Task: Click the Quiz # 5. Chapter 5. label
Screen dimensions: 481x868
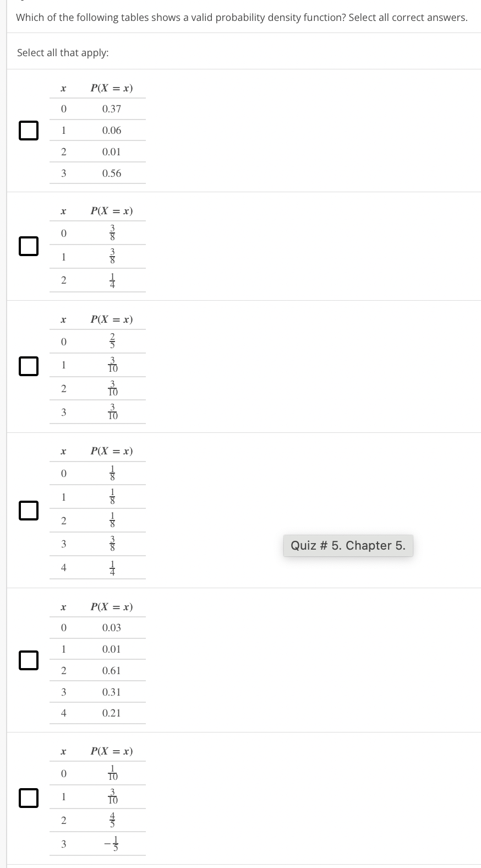Action: click(348, 545)
